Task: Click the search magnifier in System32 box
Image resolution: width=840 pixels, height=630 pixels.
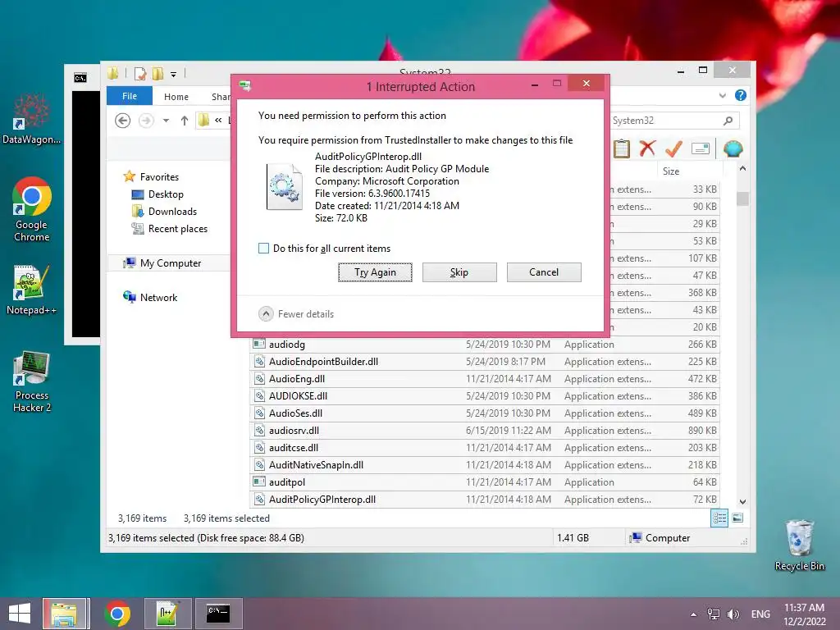Action: [x=728, y=121]
